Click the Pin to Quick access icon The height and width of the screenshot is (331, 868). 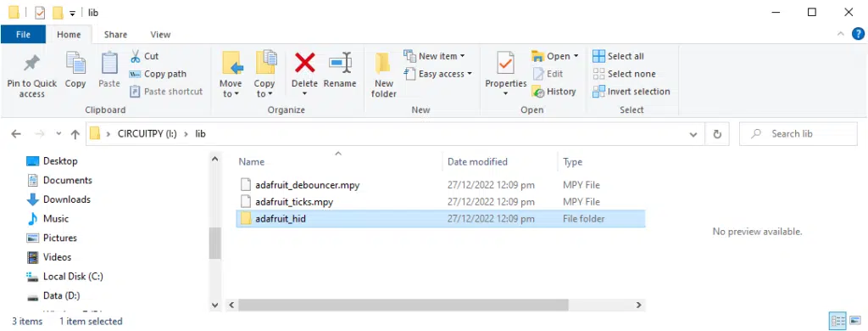tap(31, 63)
